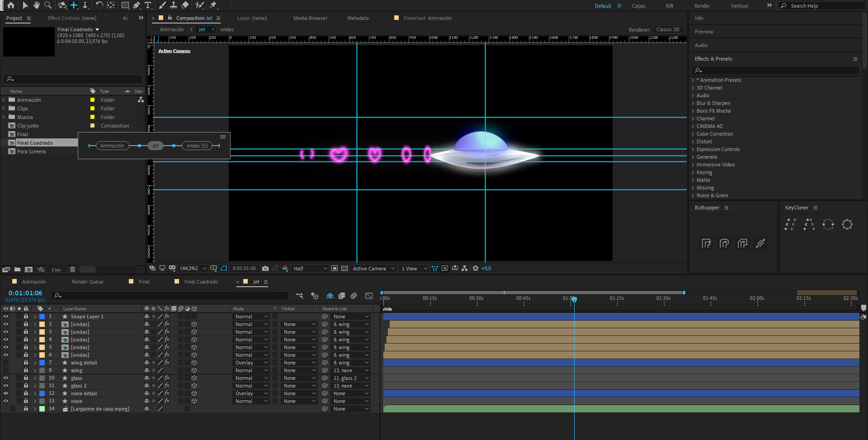Click the current time 0:01:01:06 display
The height and width of the screenshot is (440, 868).
pyautogui.click(x=25, y=293)
